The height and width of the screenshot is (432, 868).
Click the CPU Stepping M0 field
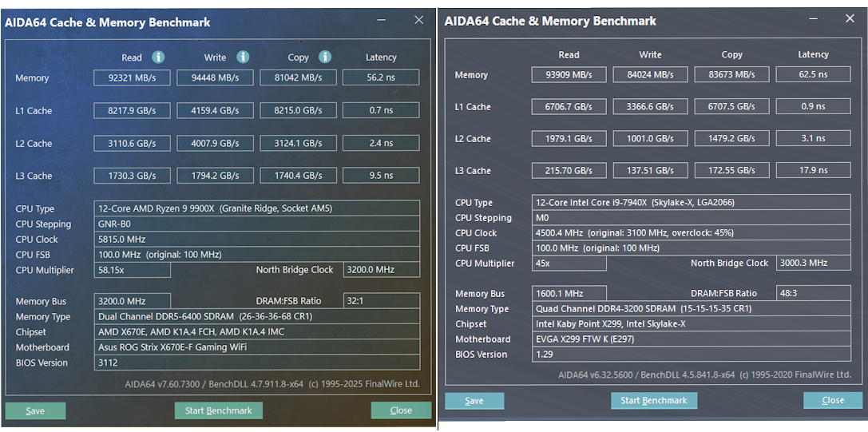coord(692,218)
